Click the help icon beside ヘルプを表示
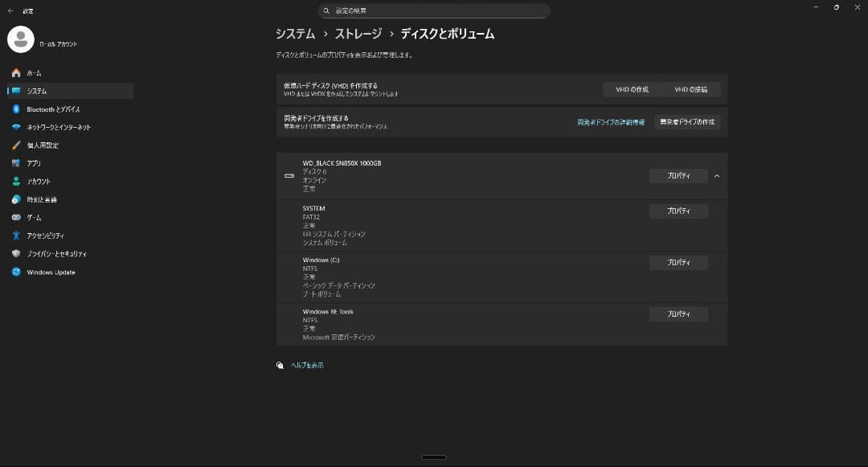868x467 pixels. click(x=280, y=365)
